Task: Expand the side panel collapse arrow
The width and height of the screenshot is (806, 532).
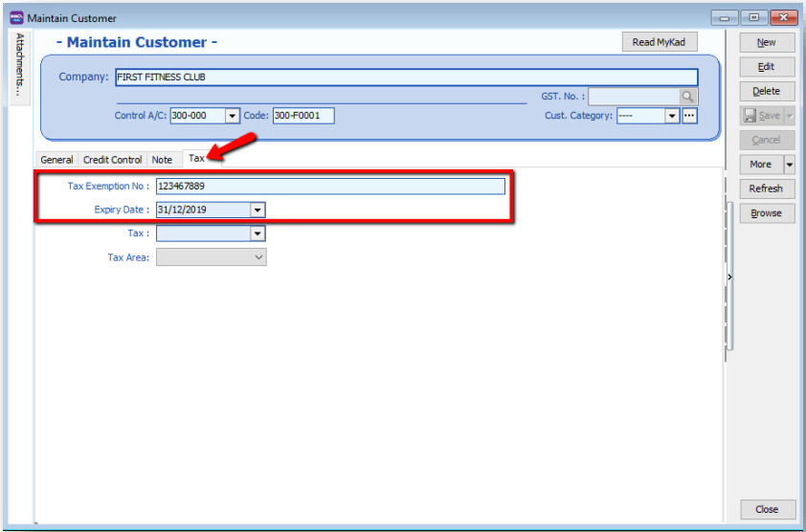Action: pyautogui.click(x=729, y=277)
